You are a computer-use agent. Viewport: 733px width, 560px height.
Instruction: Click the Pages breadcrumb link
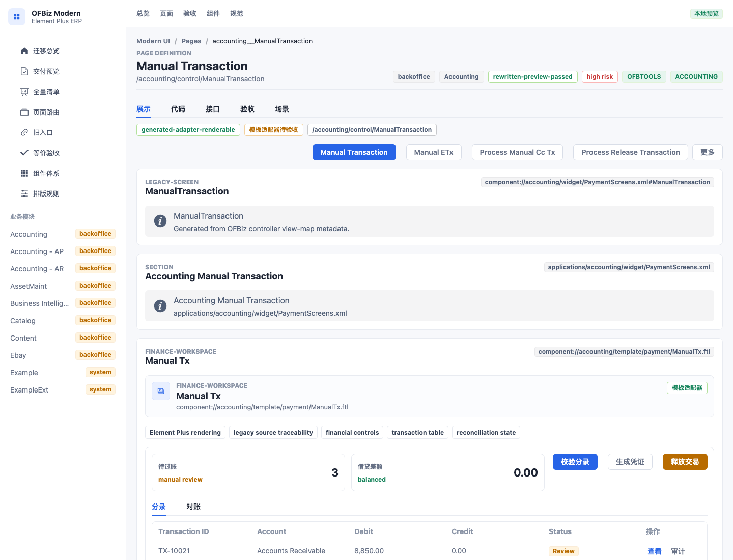pos(191,41)
